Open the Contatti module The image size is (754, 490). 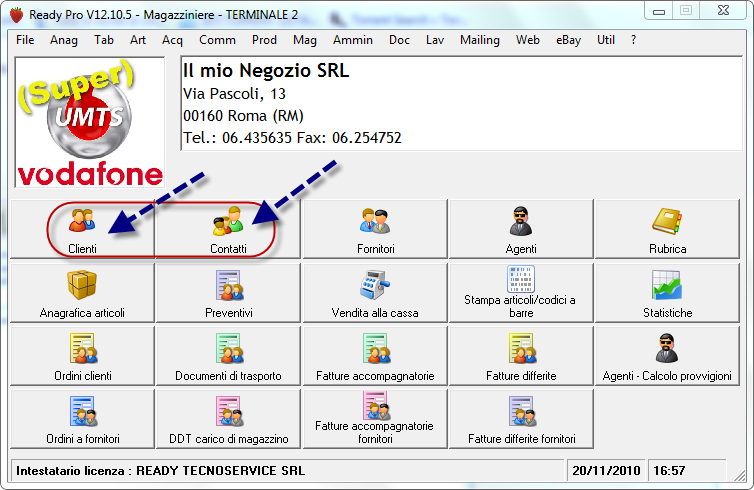(228, 229)
